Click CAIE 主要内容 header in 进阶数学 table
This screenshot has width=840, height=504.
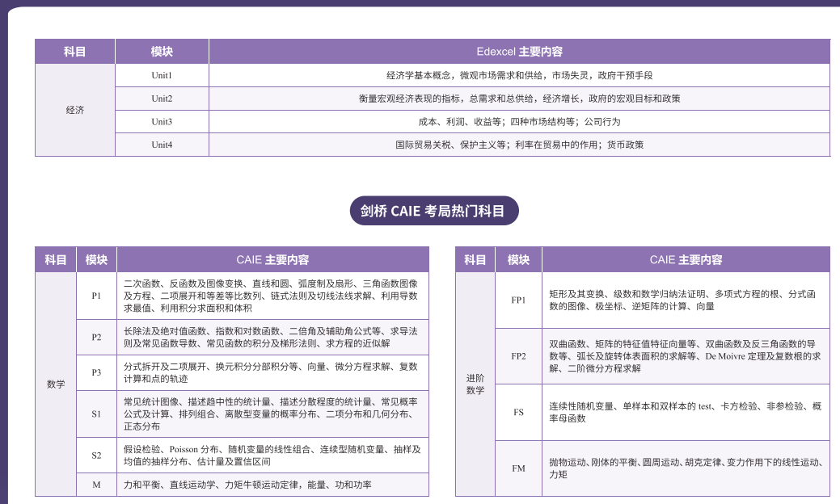(686, 259)
